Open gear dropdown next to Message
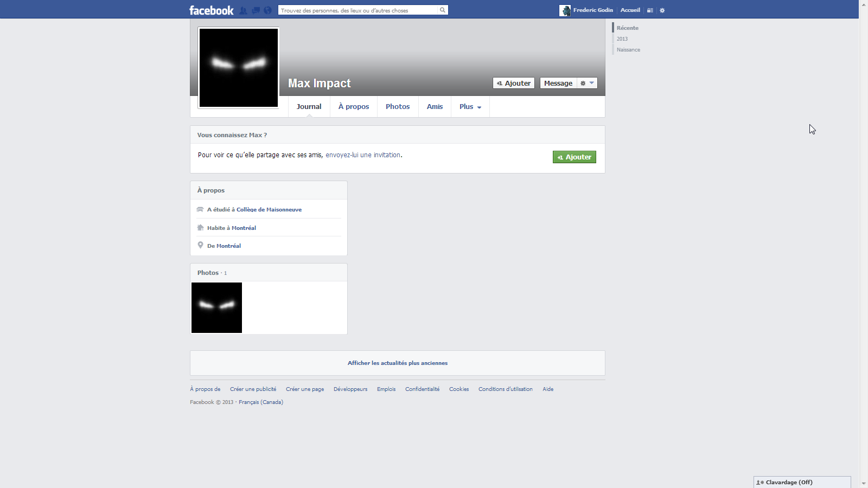Viewport: 868px width, 488px height. 587,83
